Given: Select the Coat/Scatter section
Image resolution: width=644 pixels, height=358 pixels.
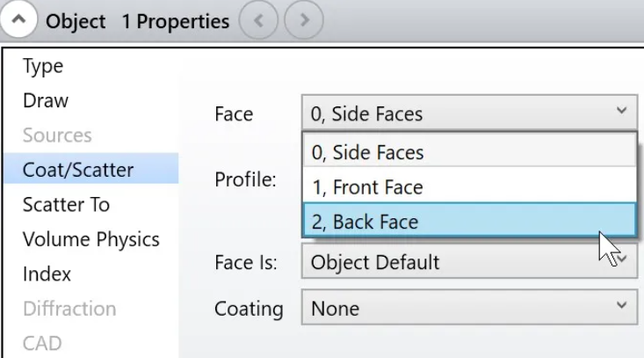Looking at the screenshot, I should [91, 170].
